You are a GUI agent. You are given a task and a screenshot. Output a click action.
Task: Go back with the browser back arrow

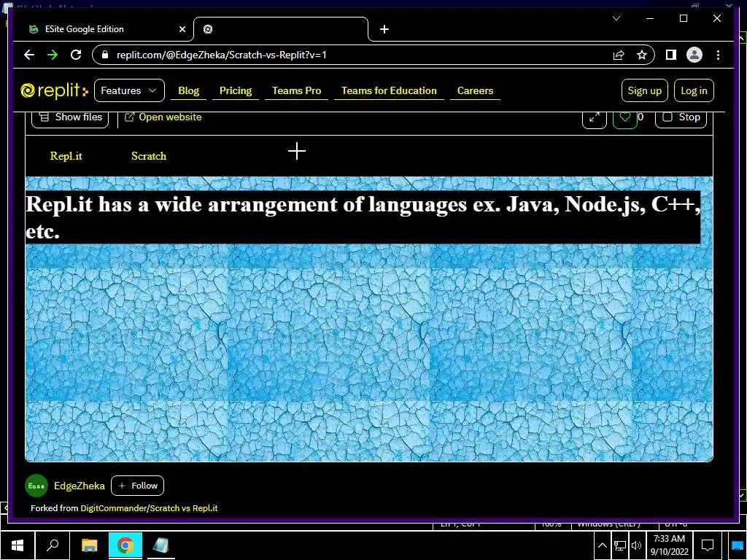point(29,55)
